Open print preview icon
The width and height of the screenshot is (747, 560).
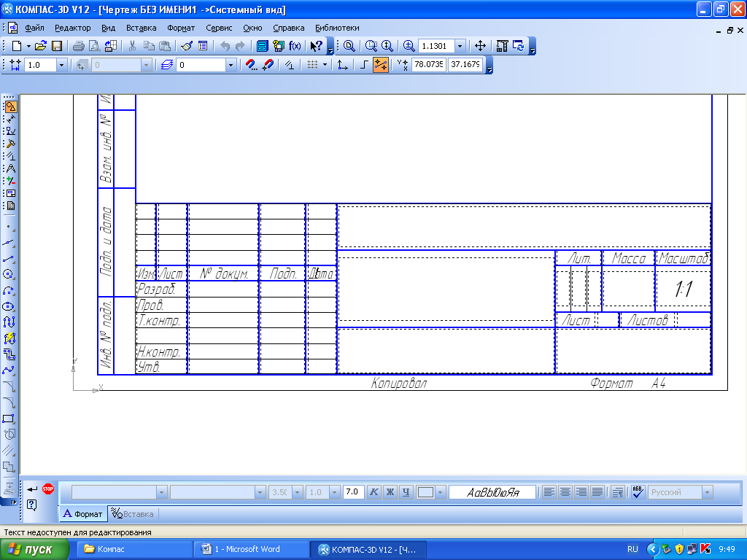pos(94,46)
